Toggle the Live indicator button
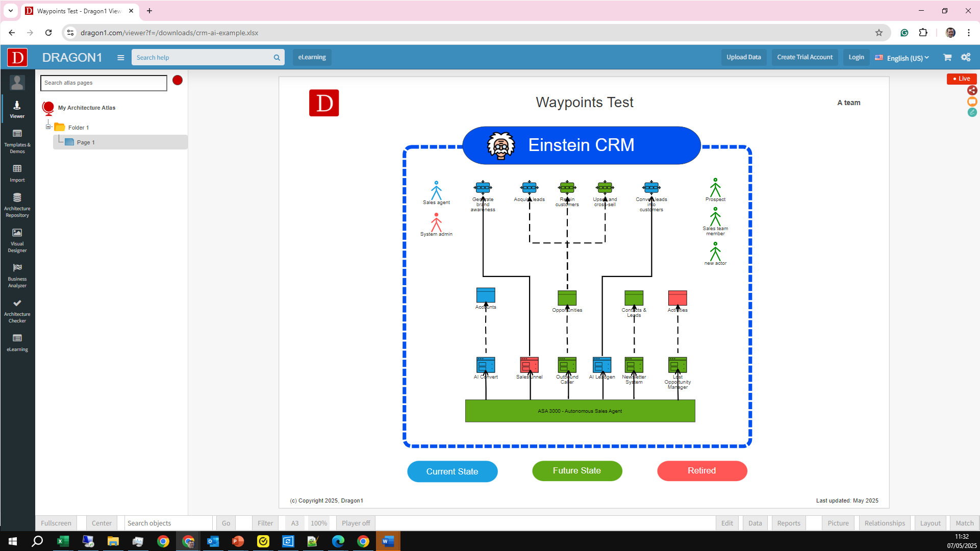This screenshot has height=551, width=980. 962,79
